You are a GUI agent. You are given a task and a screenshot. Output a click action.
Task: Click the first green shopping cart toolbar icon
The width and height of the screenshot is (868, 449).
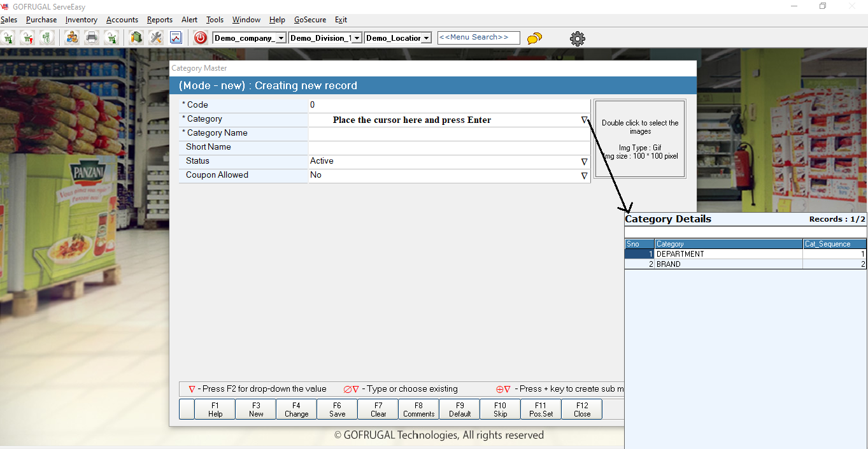(x=9, y=38)
